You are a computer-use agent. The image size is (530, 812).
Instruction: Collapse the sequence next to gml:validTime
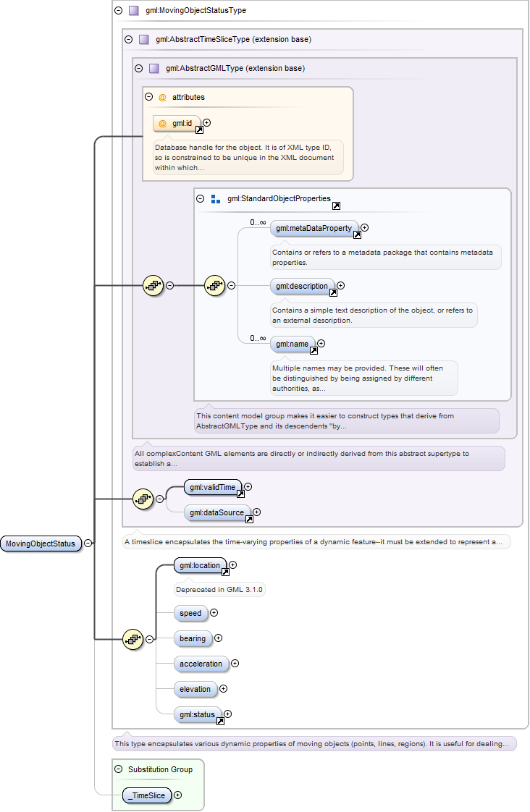[159, 499]
